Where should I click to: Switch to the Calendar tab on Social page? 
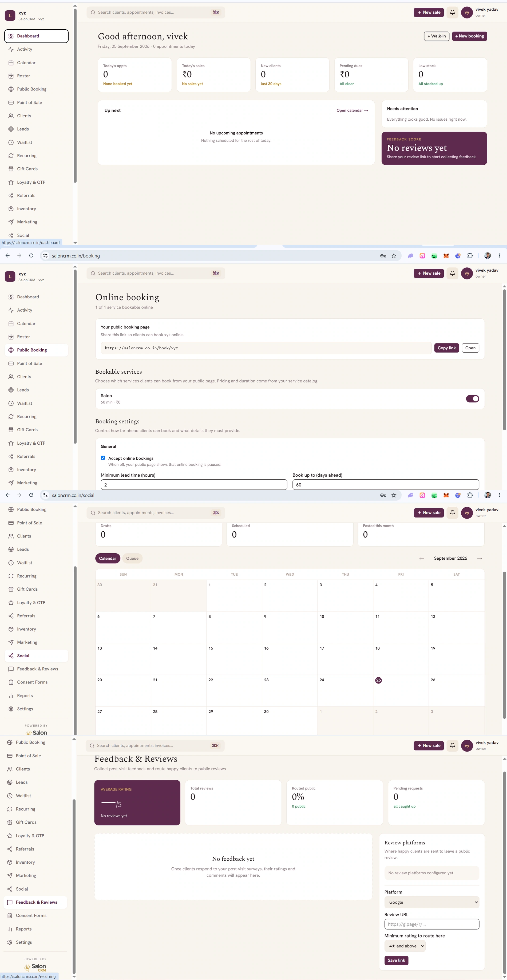(108, 558)
